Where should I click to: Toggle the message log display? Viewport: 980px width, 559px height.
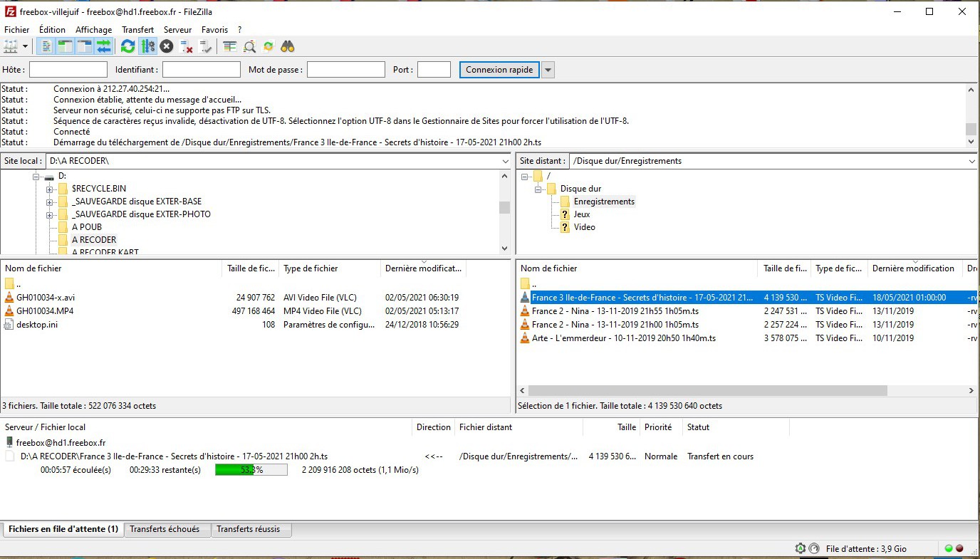tap(46, 46)
